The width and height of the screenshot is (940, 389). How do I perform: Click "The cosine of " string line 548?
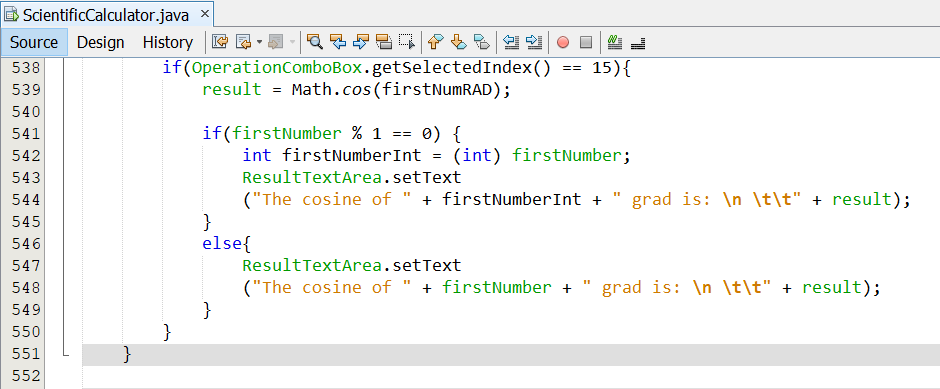coord(332,288)
